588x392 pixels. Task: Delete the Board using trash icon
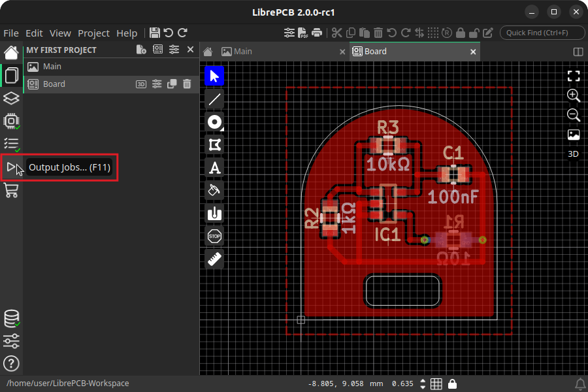[187, 84]
